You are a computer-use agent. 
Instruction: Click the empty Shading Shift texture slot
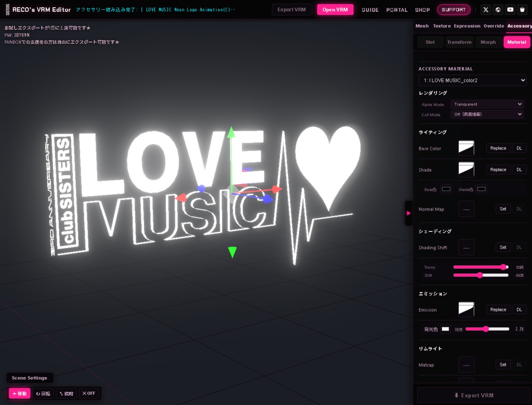point(466,247)
